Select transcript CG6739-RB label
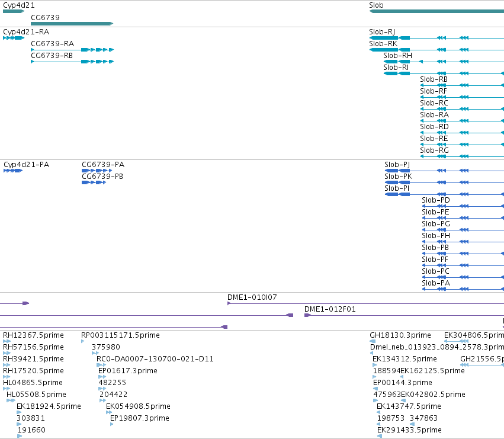This screenshot has width=504, height=439. point(52,56)
